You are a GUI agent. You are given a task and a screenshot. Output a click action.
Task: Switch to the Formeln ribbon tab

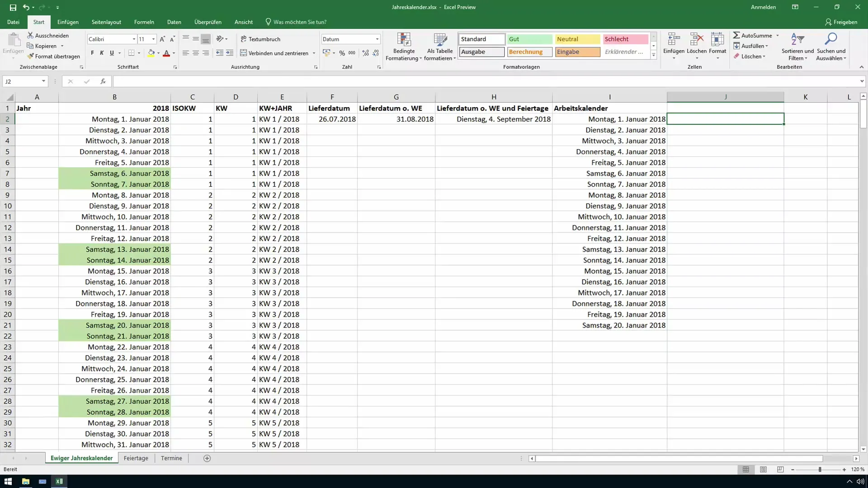pos(144,22)
